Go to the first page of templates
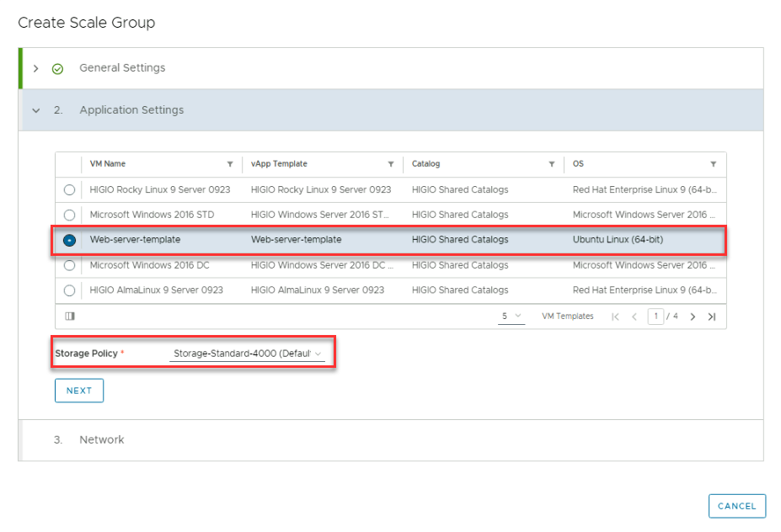 (615, 317)
